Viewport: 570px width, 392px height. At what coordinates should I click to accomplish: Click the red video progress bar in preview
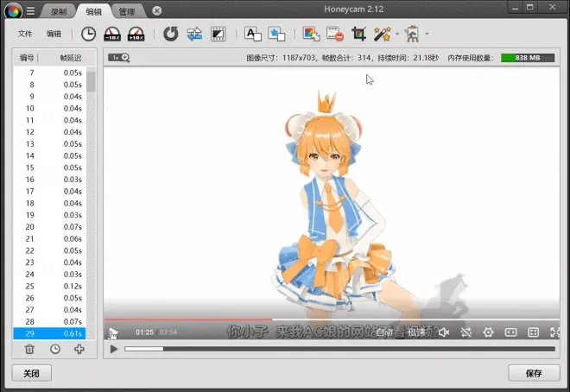coord(188,319)
